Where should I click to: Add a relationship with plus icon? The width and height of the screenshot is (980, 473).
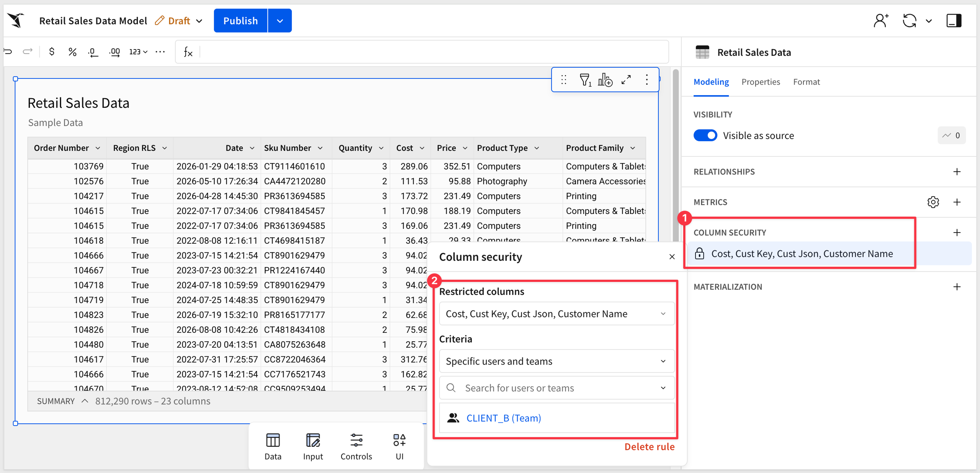click(957, 172)
